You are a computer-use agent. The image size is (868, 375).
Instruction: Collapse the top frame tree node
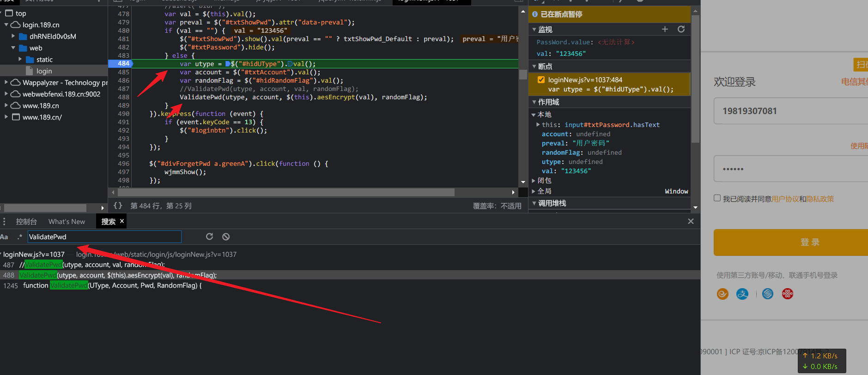tap(1, 13)
